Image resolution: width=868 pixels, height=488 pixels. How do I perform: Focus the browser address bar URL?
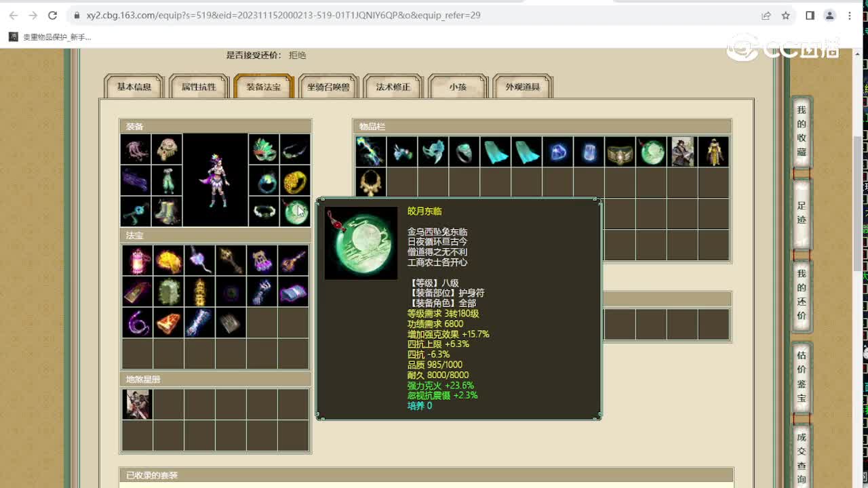[283, 15]
